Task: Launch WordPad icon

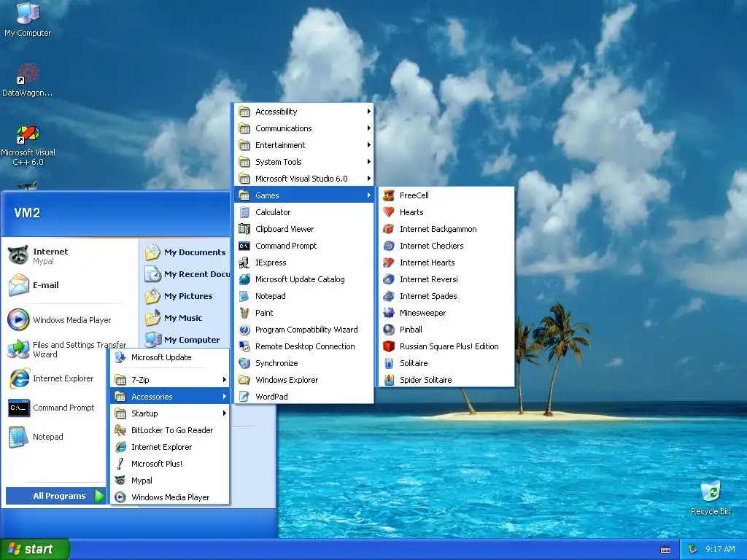Action: (244, 397)
